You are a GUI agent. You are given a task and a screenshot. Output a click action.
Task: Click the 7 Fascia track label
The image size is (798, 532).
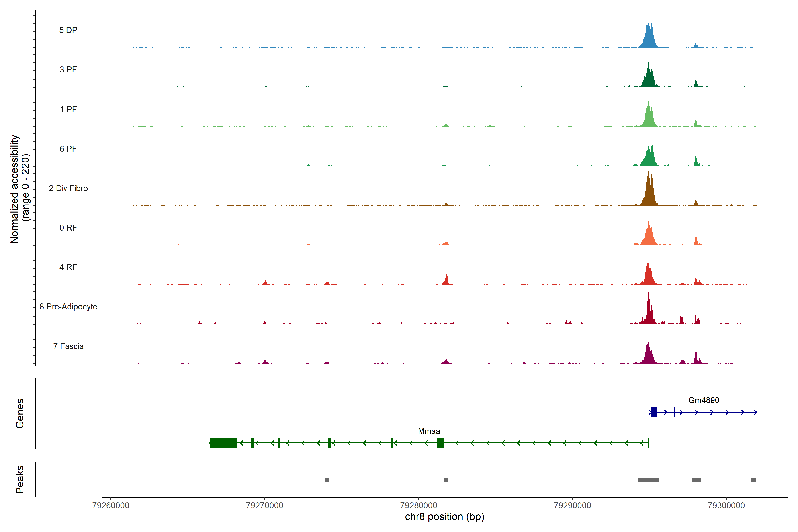click(x=68, y=346)
